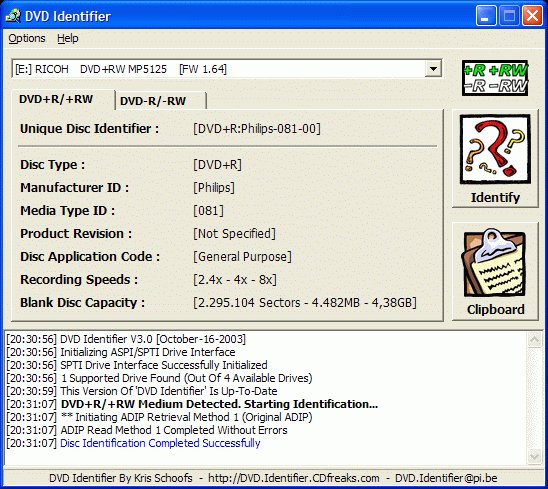Switch to the DVD-R/-RW tab

153,101
